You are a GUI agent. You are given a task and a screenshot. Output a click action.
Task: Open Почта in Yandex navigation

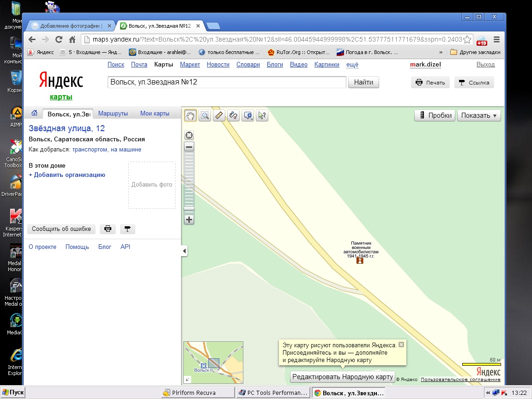pos(139,65)
